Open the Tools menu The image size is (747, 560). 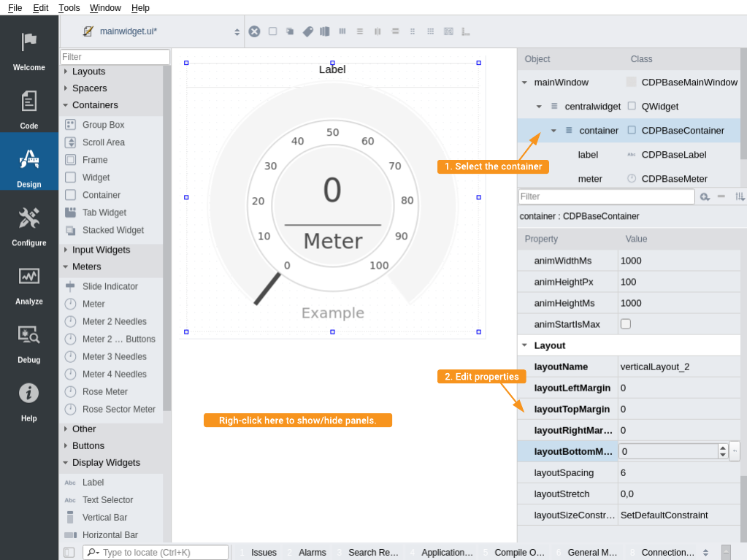pos(69,7)
